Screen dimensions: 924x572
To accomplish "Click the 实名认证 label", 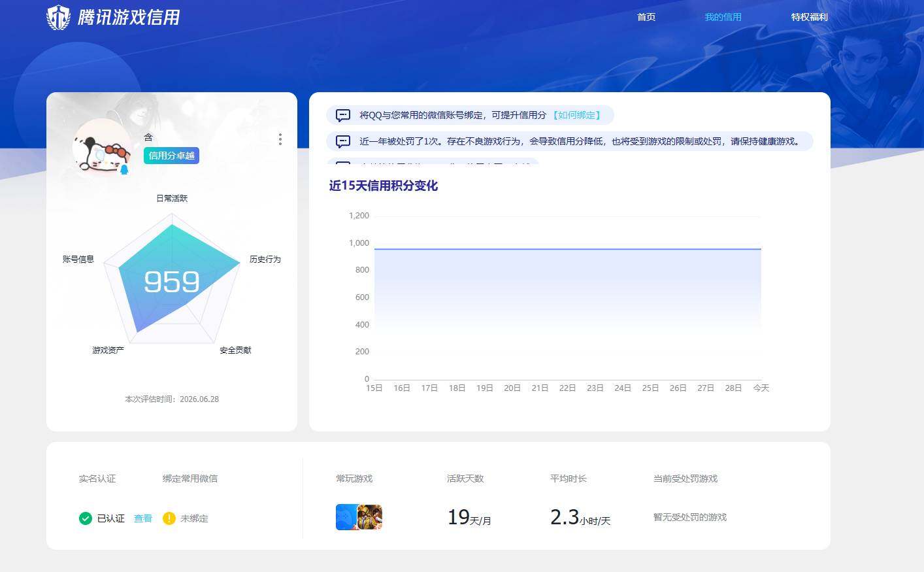I will (x=97, y=479).
